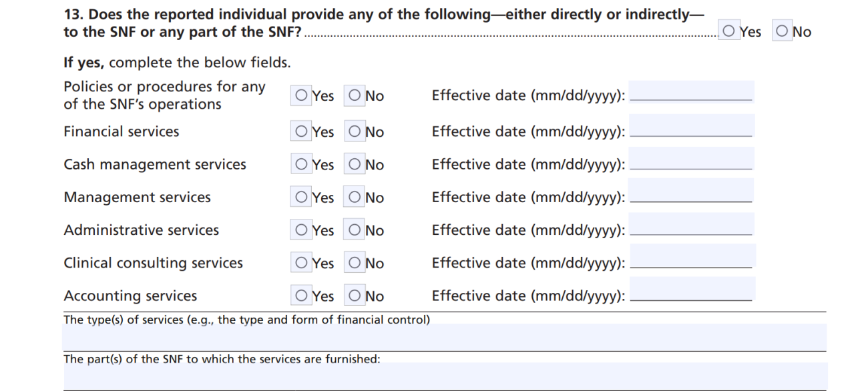Select Yes for Policies or procedures
The height and width of the screenshot is (391, 868).
301,95
